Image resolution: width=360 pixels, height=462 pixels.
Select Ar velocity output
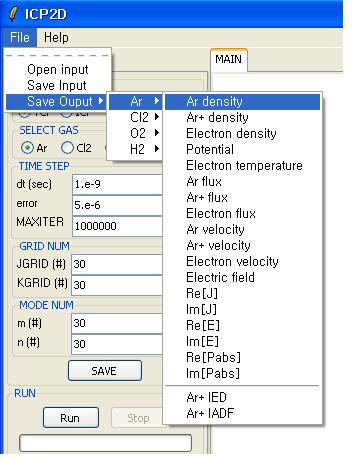[243, 229]
